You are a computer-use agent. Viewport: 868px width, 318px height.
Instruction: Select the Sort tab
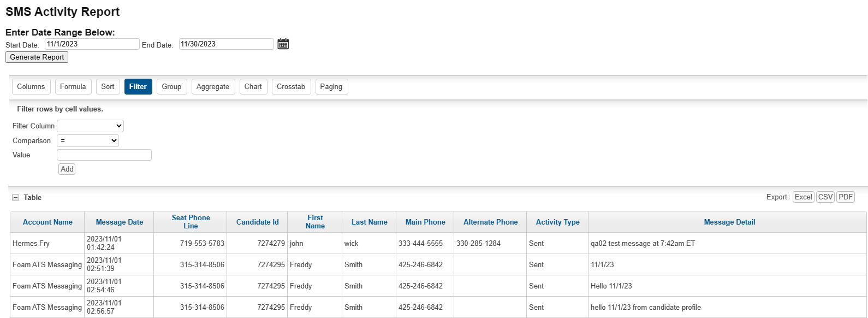[108, 87]
